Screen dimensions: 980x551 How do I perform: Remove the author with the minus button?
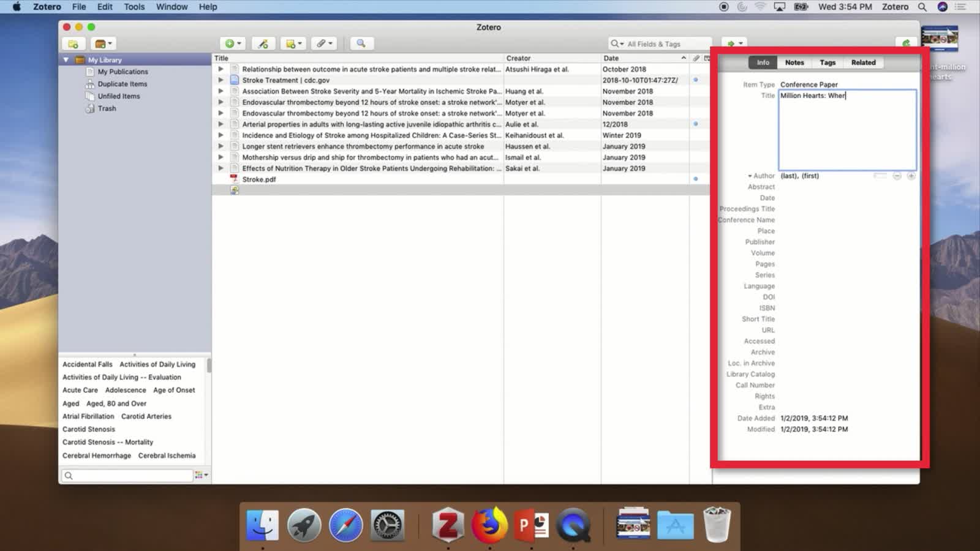pos(897,176)
